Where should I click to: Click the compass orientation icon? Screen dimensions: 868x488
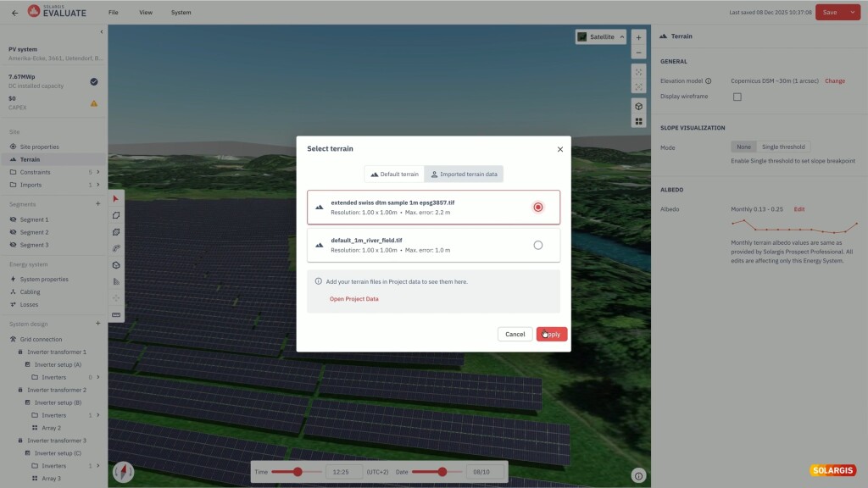[x=124, y=471]
